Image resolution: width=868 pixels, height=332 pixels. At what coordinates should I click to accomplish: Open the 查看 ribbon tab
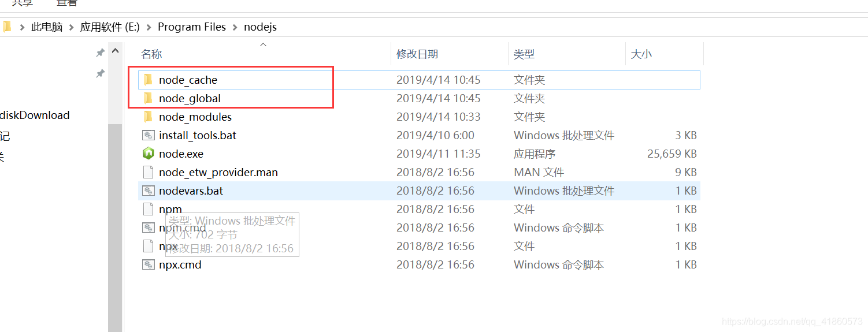(67, 3)
